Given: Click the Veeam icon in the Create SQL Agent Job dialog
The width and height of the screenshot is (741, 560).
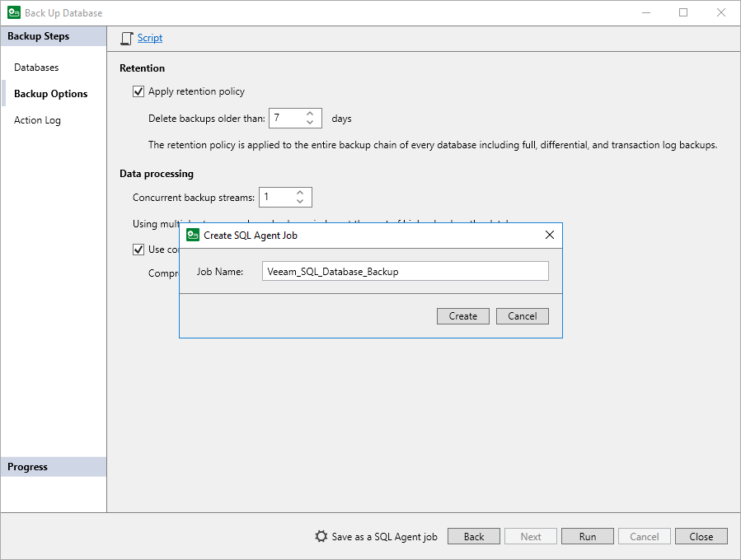Looking at the screenshot, I should (192, 235).
